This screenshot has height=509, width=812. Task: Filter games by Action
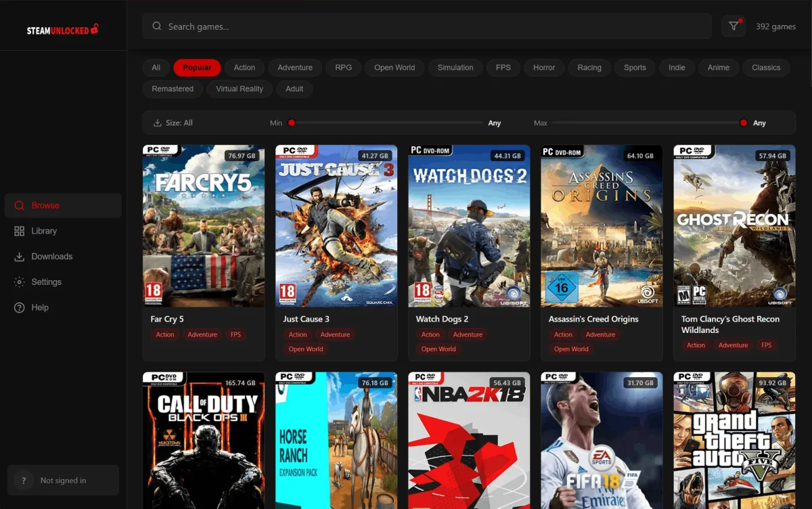(244, 68)
